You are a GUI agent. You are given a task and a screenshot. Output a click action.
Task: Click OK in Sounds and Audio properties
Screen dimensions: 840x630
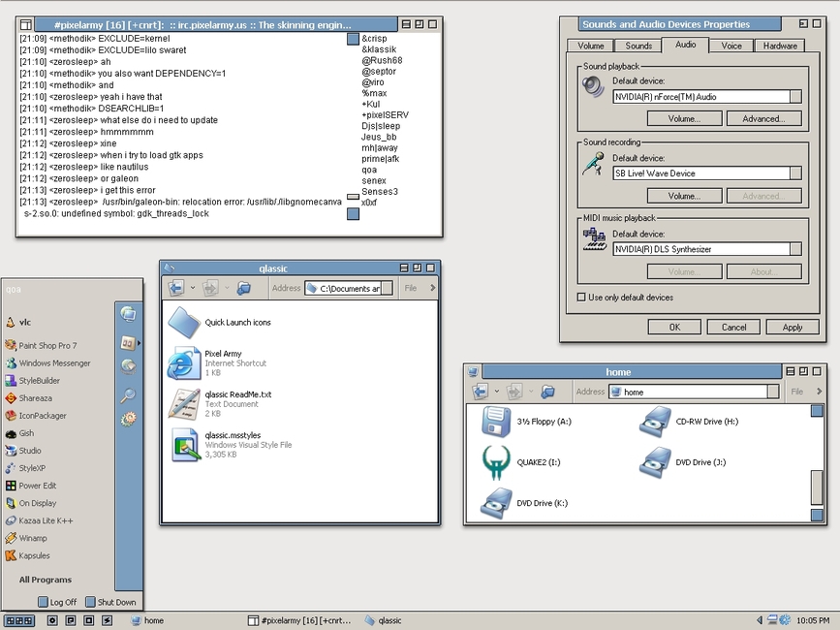coord(674,328)
